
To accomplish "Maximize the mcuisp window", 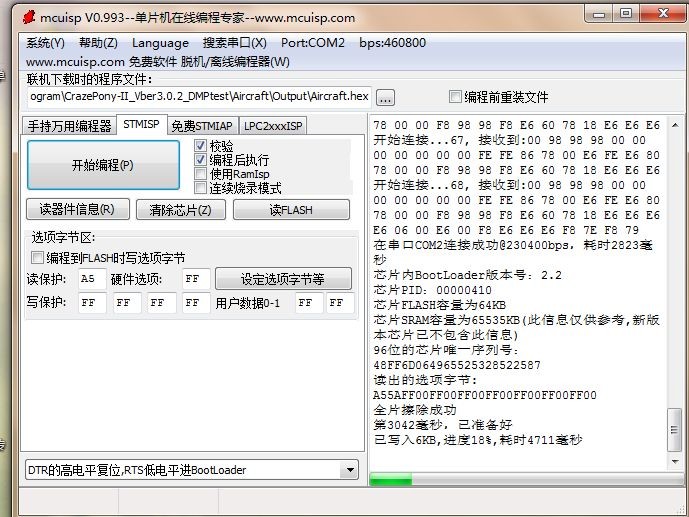I will point(626,14).
